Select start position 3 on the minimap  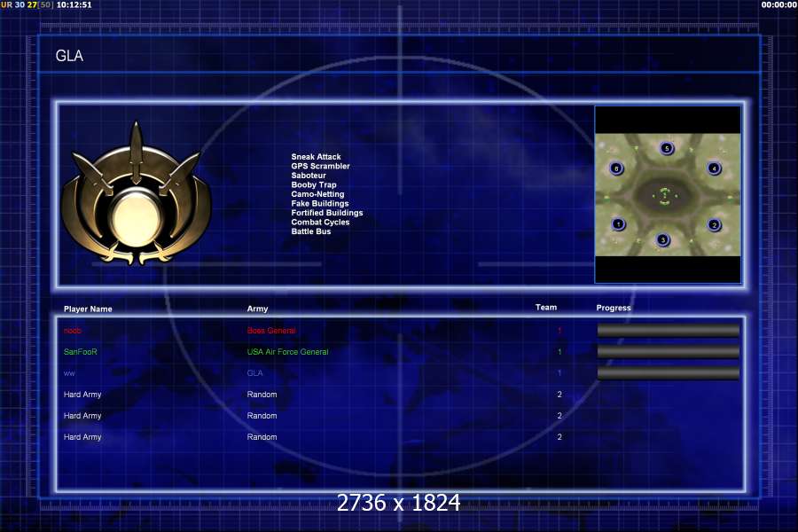pyautogui.click(x=662, y=239)
